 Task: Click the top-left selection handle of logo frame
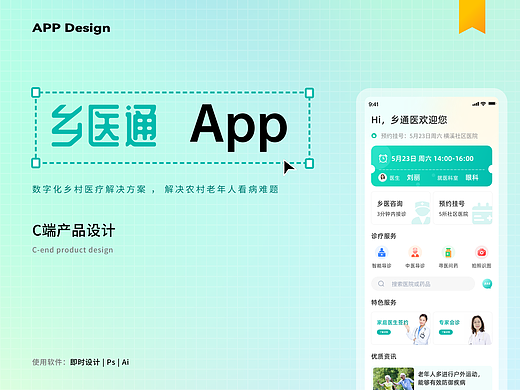(36, 92)
